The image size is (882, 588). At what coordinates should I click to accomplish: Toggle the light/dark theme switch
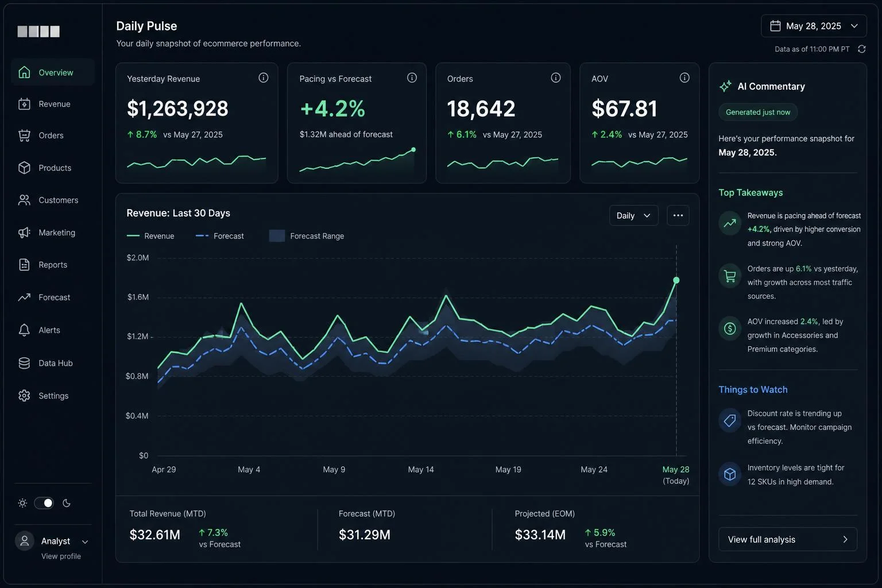[x=44, y=503]
